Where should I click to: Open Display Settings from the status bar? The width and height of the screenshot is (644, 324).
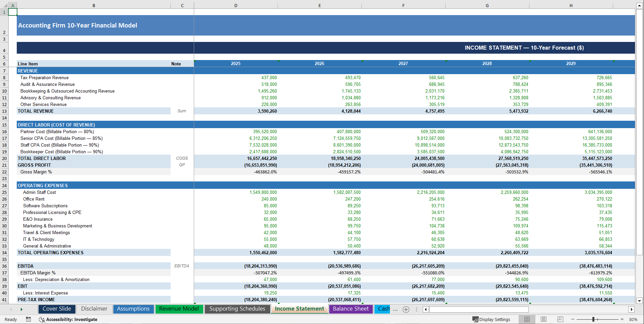[x=491, y=319]
